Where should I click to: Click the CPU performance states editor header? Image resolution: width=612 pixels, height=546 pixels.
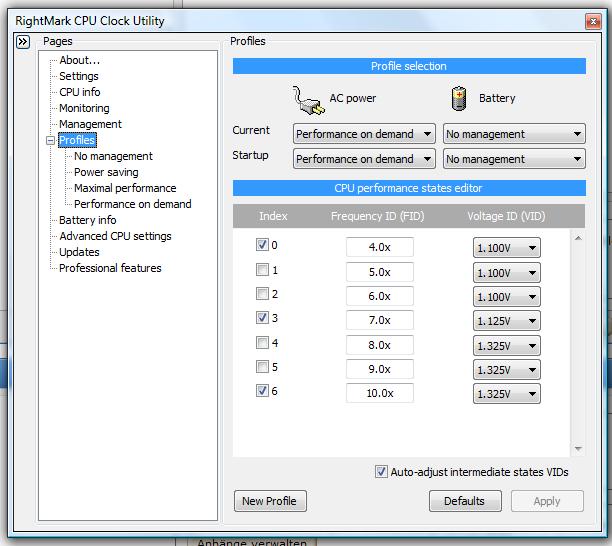click(x=409, y=188)
